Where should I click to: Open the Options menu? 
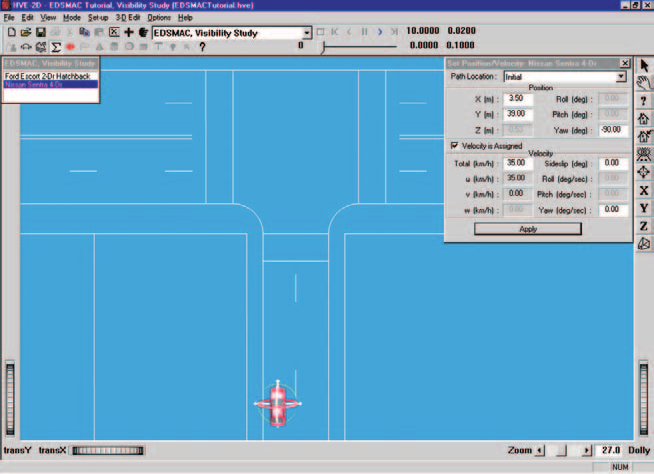click(x=159, y=18)
